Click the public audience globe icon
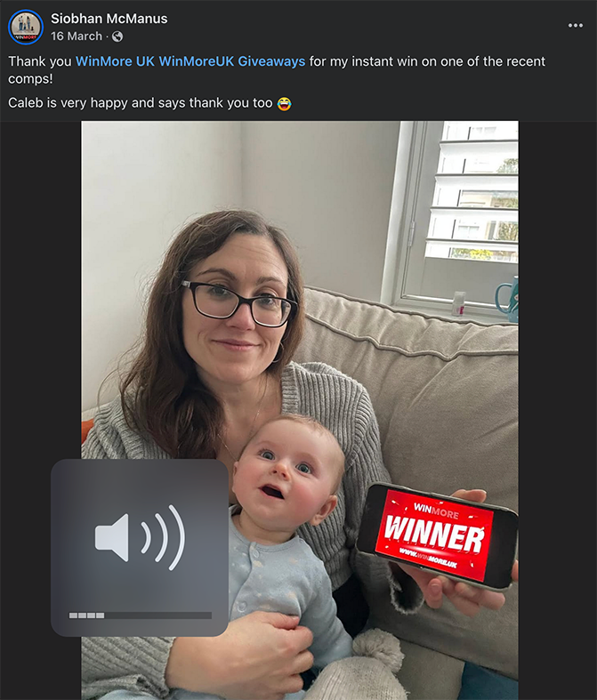The image size is (597, 700). click(x=117, y=36)
